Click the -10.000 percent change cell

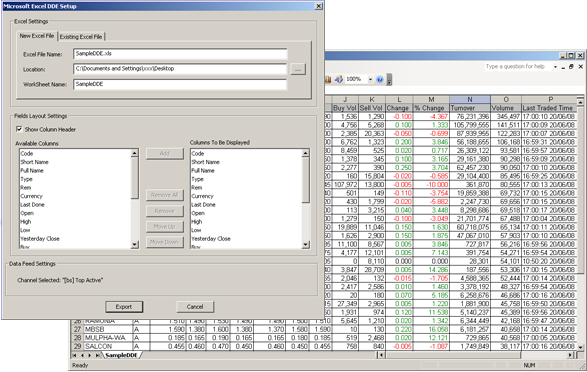[431, 185]
